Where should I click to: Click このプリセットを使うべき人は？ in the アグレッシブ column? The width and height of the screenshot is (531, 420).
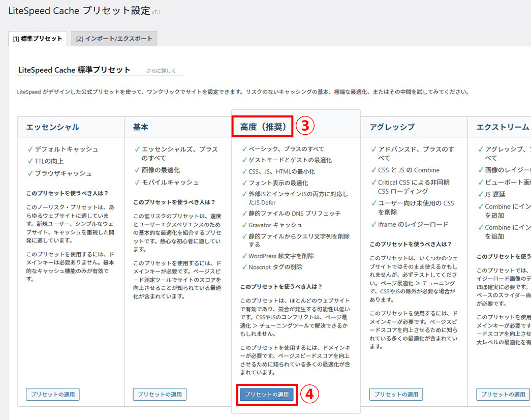coord(411,244)
